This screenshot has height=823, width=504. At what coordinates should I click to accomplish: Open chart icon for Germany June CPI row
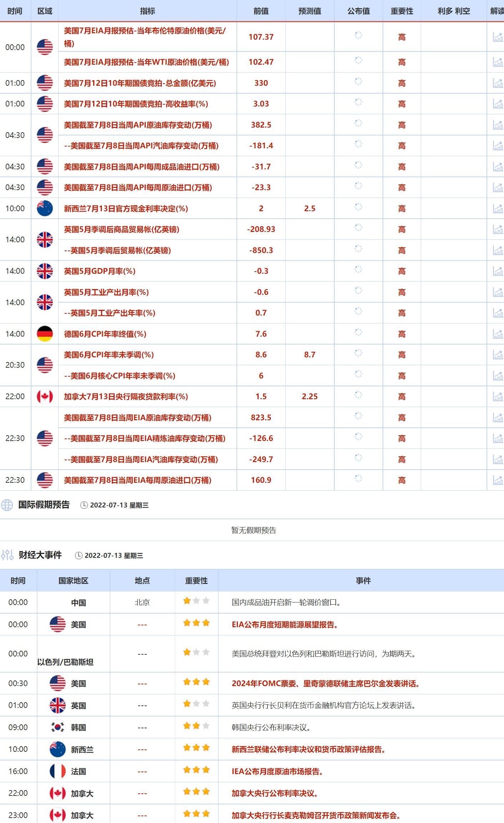[x=498, y=334]
